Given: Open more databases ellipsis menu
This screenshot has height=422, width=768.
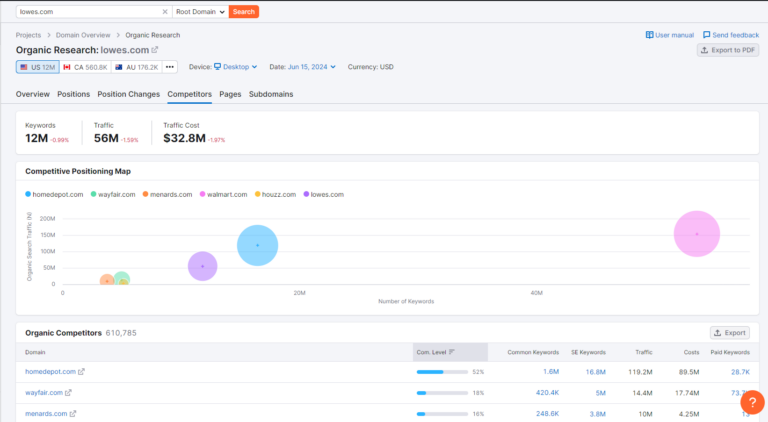Looking at the screenshot, I should pyautogui.click(x=170, y=67).
